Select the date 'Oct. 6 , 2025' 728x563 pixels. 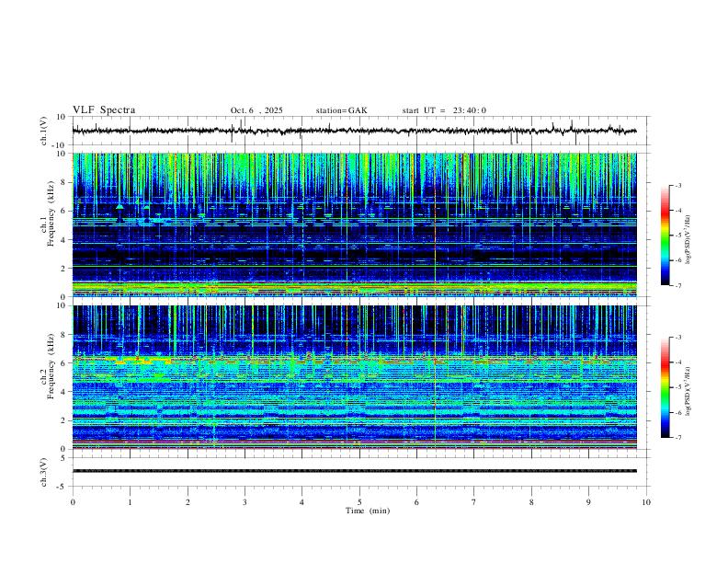point(256,110)
